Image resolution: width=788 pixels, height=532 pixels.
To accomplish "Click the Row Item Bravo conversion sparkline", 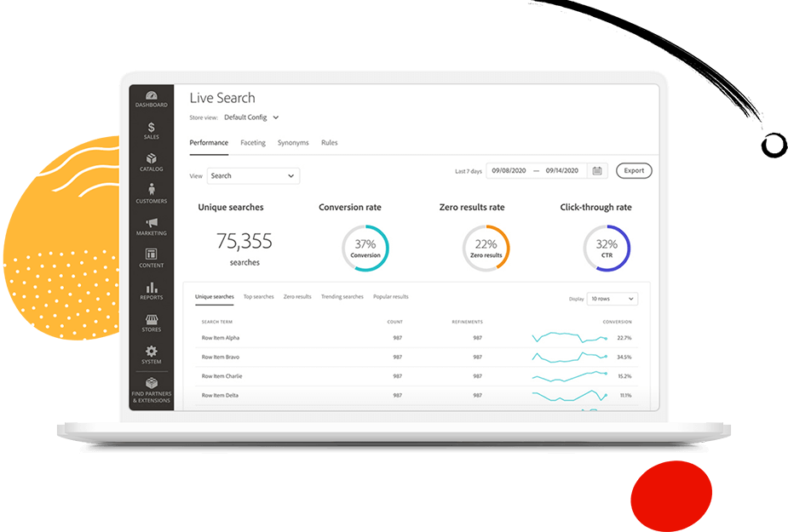I will point(570,358).
